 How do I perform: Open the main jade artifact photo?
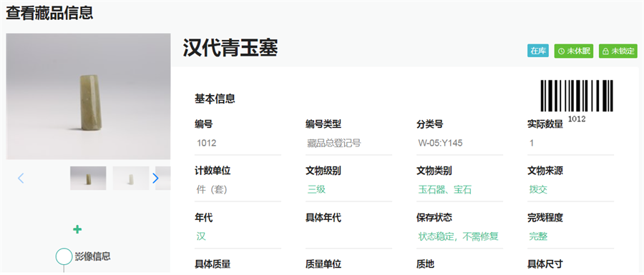point(88,96)
